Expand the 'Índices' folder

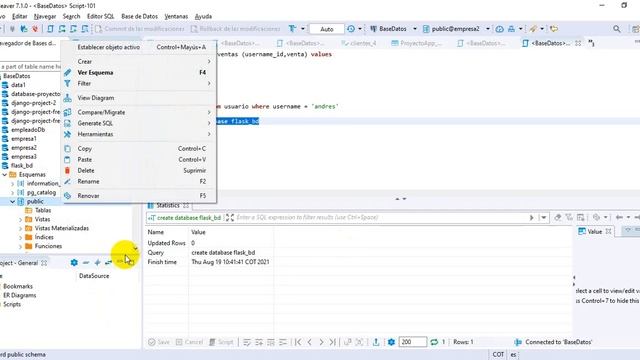pyautogui.click(x=20, y=238)
